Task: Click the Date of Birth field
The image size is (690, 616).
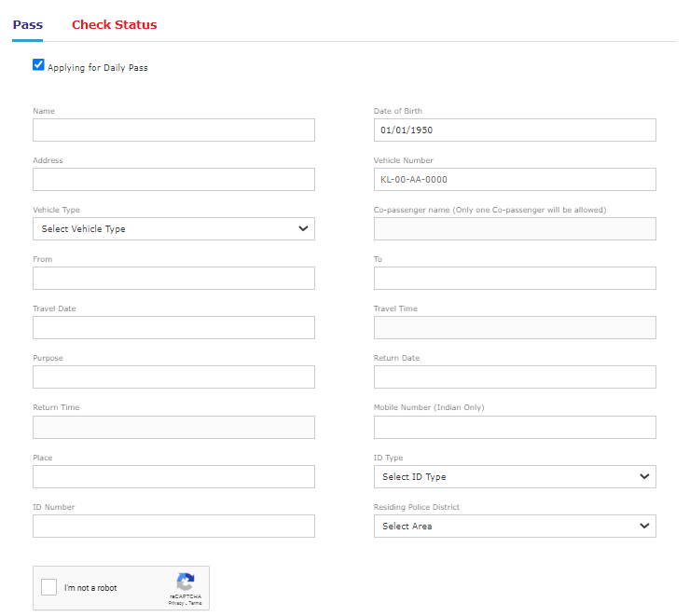Action: [x=515, y=130]
